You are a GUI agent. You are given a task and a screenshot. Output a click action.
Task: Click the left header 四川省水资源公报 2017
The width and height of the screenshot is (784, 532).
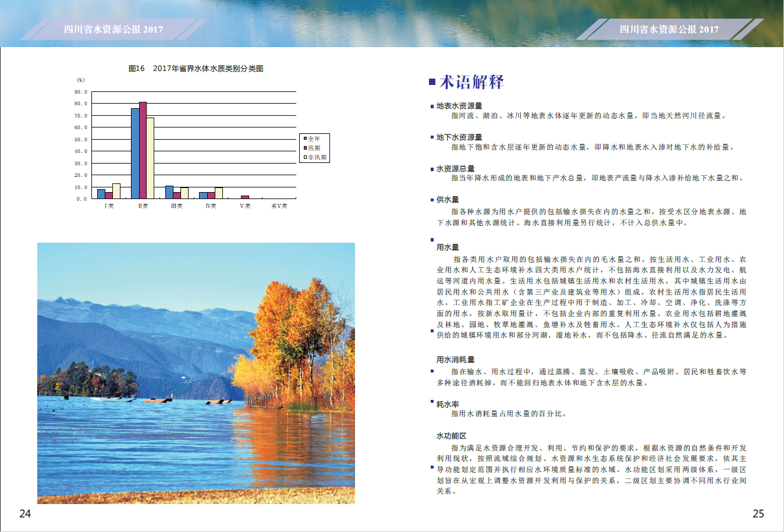(113, 30)
